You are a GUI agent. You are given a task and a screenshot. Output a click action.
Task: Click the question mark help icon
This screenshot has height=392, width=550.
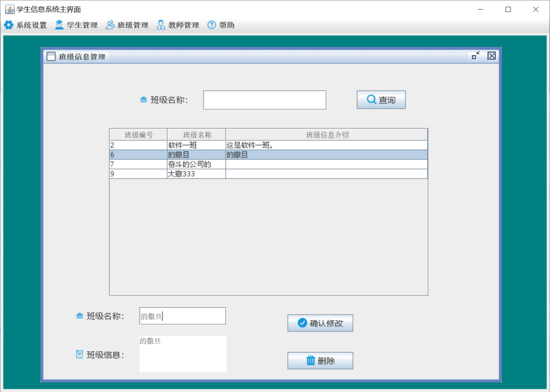[212, 25]
